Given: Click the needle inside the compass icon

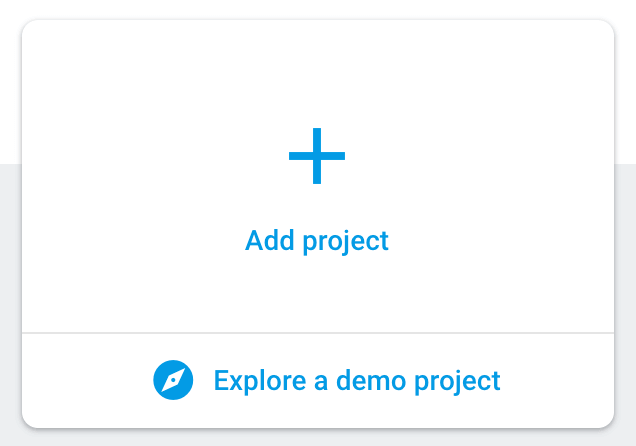Looking at the screenshot, I should 173,380.
